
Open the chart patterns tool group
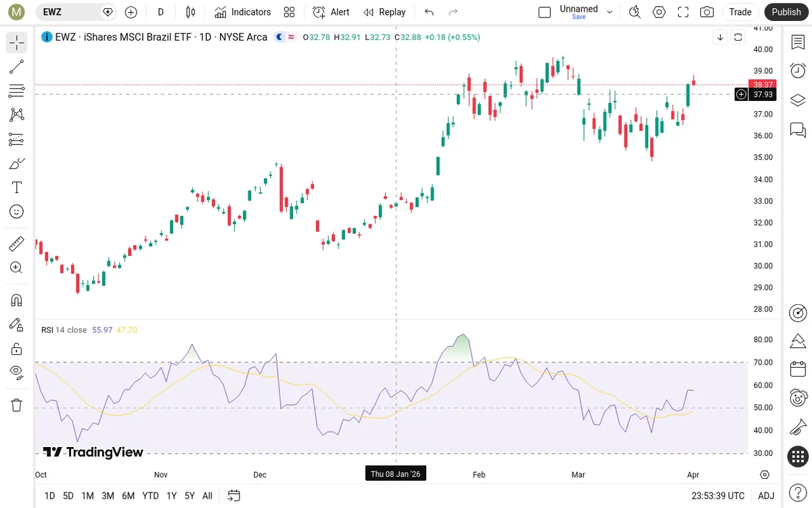(17, 115)
